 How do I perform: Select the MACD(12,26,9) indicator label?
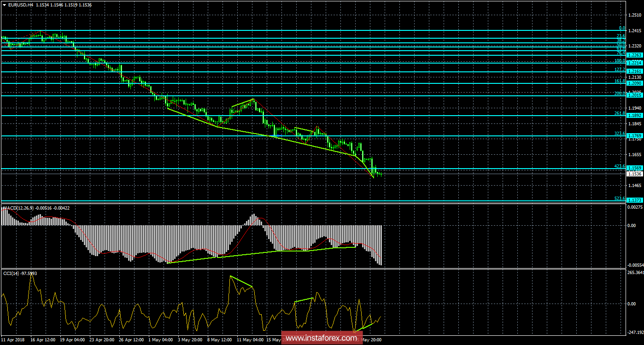click(19, 208)
